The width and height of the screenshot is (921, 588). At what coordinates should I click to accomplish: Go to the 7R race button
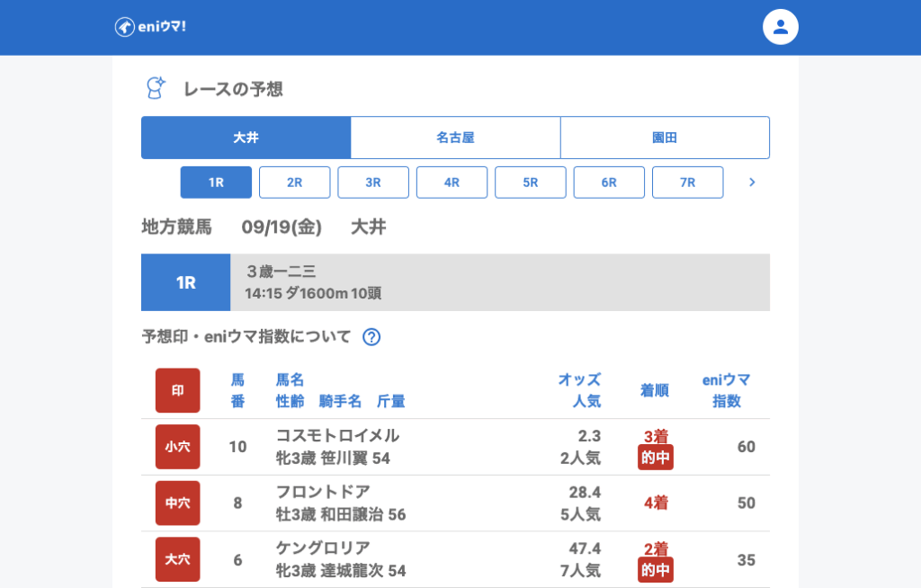687,183
